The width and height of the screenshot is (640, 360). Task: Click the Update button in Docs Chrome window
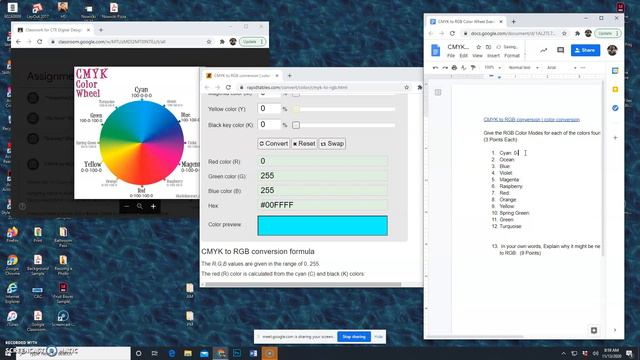click(x=607, y=33)
